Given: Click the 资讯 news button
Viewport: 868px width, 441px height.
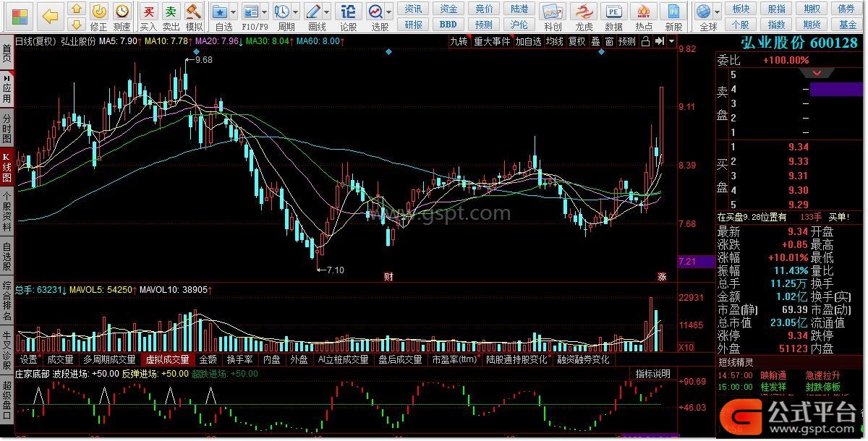Looking at the screenshot, I should click(413, 9).
